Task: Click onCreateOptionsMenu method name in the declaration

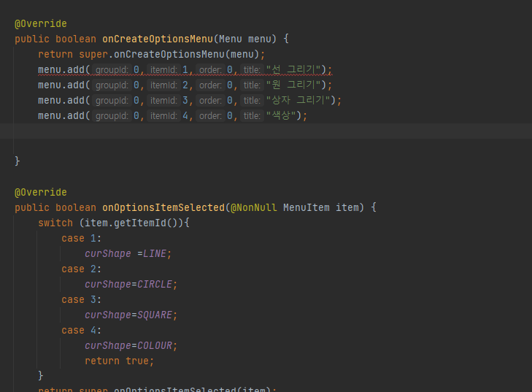Action: [158, 39]
